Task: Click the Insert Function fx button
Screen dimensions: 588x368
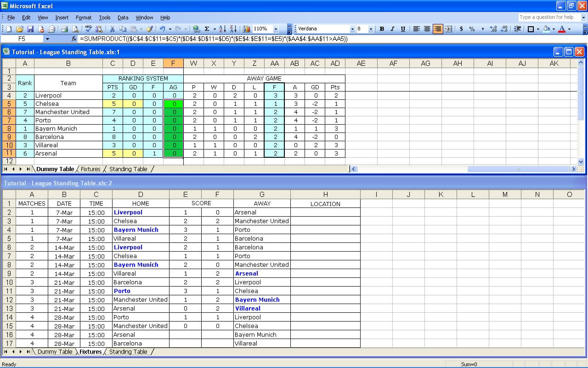Action: click(74, 39)
